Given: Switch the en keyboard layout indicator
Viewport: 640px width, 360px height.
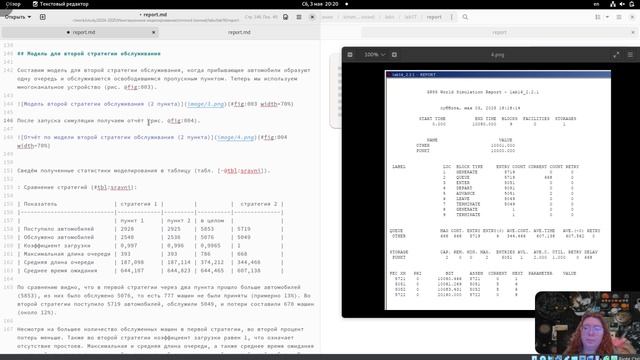Looking at the screenshot, I should coord(596,4).
